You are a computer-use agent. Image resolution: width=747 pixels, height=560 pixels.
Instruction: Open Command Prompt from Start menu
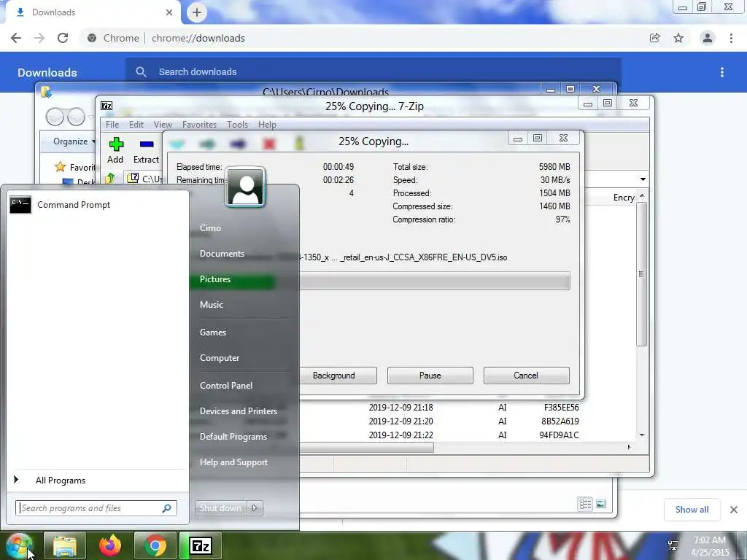coord(98,205)
